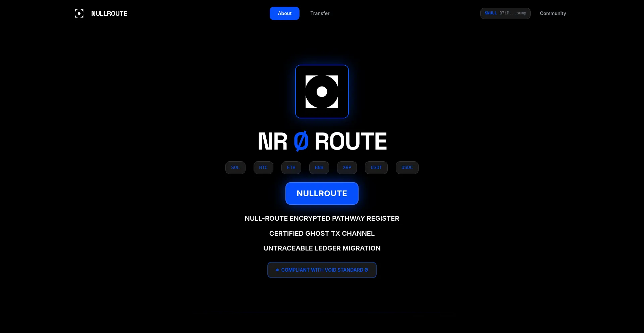Click the blue Ø symbol in the title
The width and height of the screenshot is (644, 333).
point(301,141)
